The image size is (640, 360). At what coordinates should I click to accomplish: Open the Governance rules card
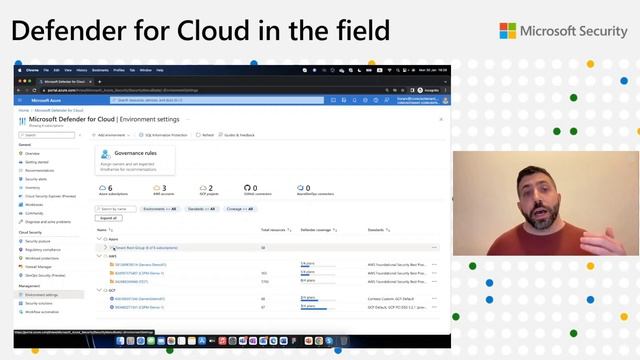tap(135, 160)
